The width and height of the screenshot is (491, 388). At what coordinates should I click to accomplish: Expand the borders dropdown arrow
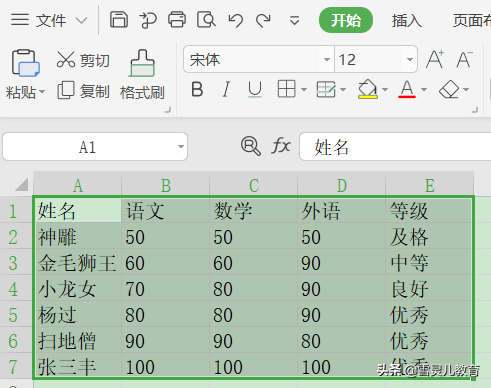(x=304, y=89)
